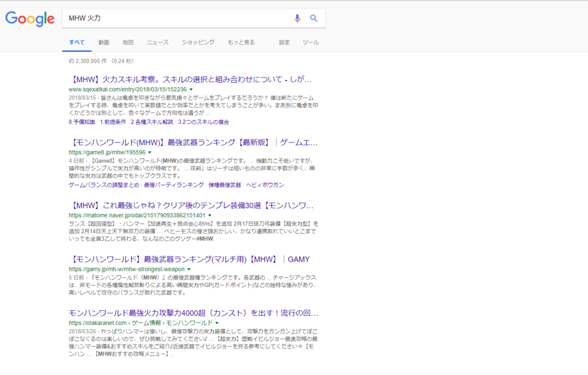Click the Google logo
Image resolution: width=588 pixels, height=375 pixels.
point(30,19)
